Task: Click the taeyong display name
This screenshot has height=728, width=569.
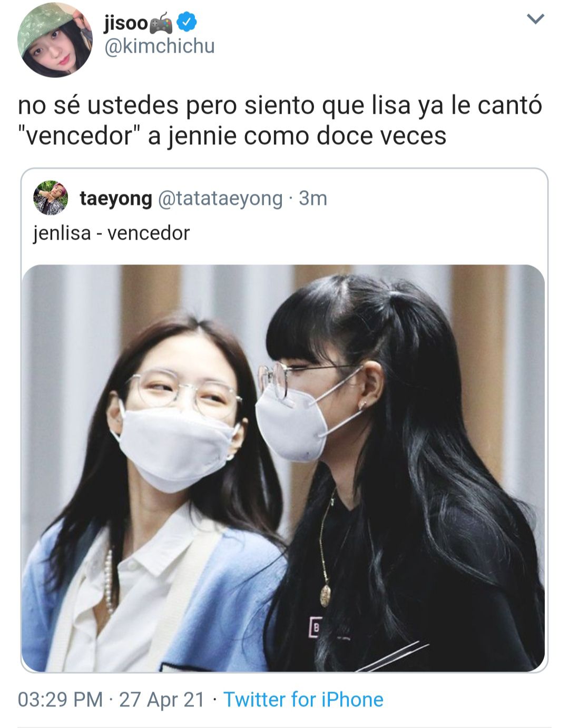Action: pyautogui.click(x=116, y=199)
